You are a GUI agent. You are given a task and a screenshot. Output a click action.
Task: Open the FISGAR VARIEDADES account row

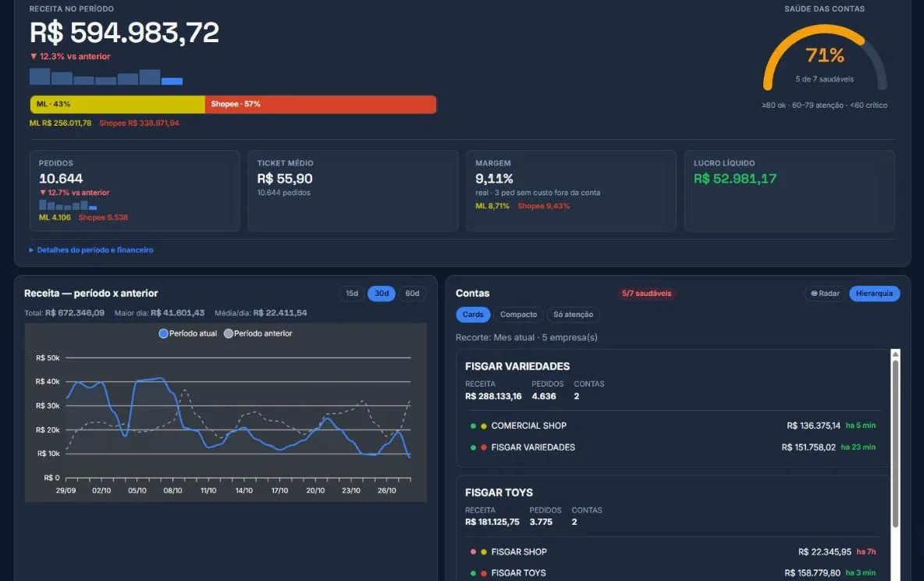point(673,447)
